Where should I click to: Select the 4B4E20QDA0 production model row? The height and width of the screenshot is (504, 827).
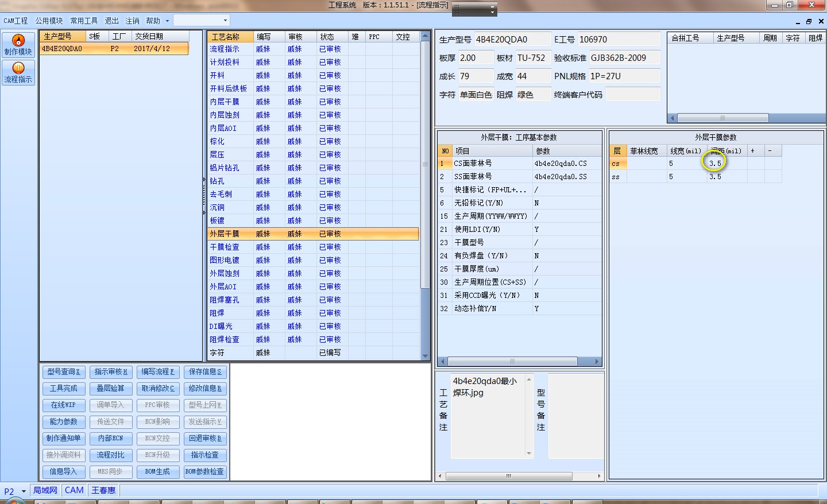point(114,49)
